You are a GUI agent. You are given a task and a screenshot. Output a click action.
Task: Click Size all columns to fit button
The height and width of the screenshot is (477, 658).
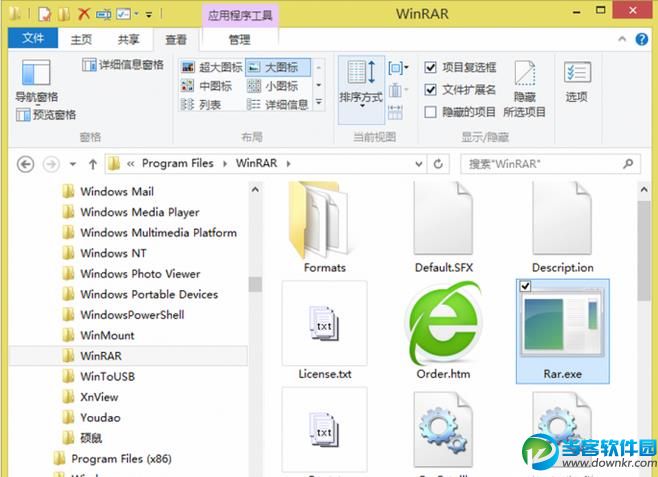click(x=395, y=112)
